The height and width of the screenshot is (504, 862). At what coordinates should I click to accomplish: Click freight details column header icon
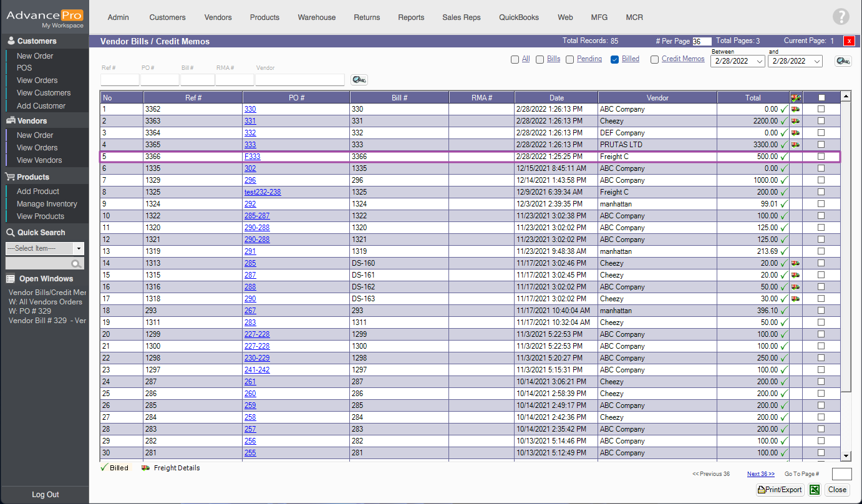(795, 98)
